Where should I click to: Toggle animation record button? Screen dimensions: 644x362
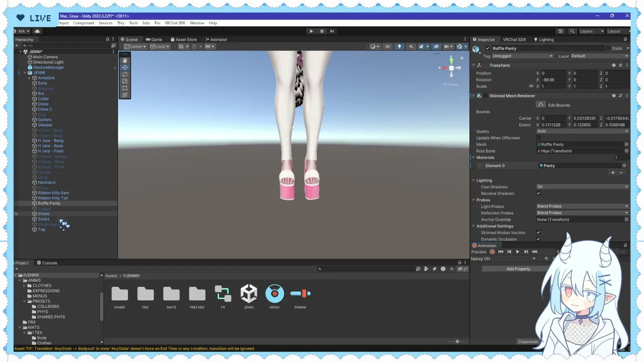[x=492, y=252]
